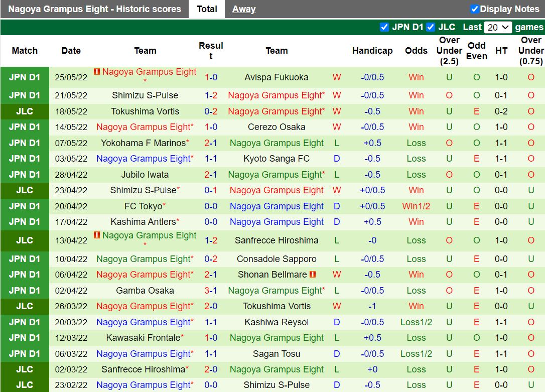Click the Over Under (2.5) column header
This screenshot has height=392, width=545.
pos(449,51)
